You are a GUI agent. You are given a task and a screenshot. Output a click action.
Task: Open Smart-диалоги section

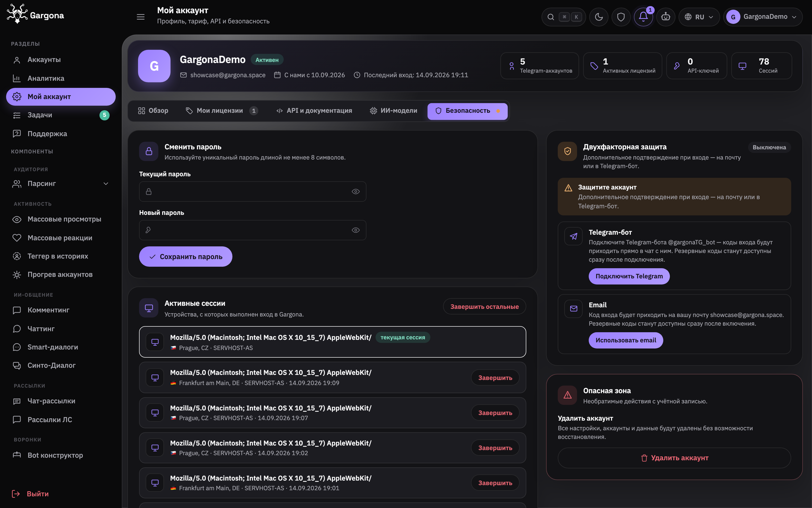click(61, 347)
